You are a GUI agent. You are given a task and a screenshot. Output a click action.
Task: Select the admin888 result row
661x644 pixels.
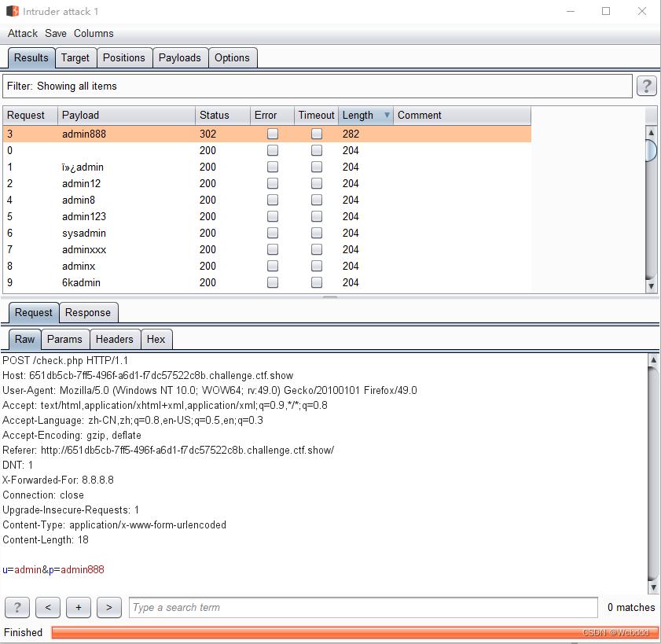click(x=267, y=134)
